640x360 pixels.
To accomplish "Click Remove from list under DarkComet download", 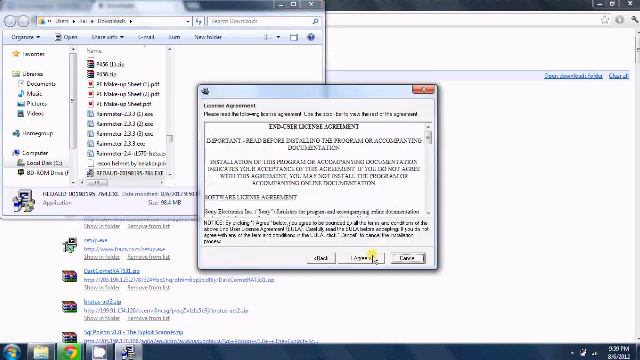I will (x=149, y=287).
